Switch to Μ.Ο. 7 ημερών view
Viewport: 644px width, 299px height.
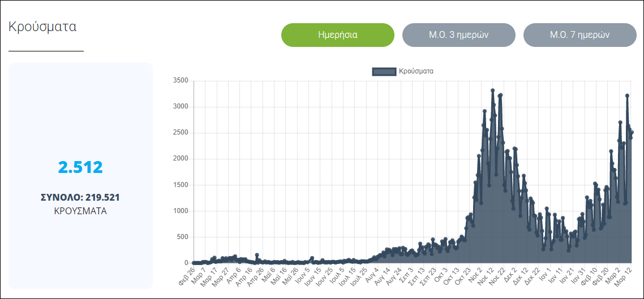[x=579, y=35]
